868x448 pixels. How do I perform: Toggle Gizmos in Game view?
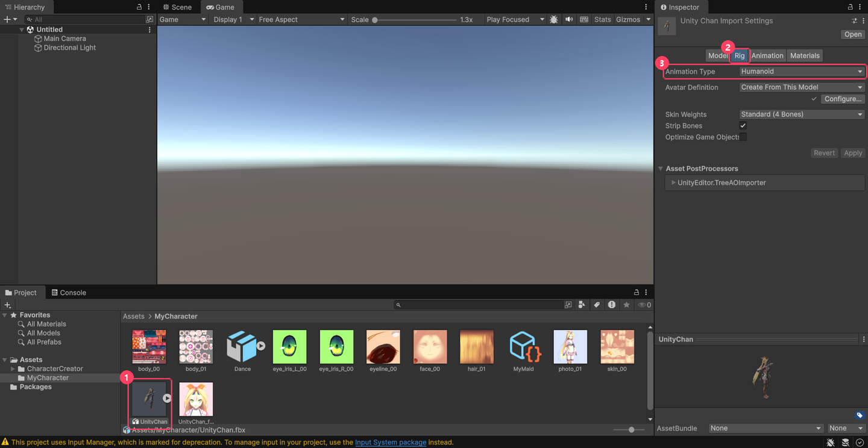click(628, 19)
